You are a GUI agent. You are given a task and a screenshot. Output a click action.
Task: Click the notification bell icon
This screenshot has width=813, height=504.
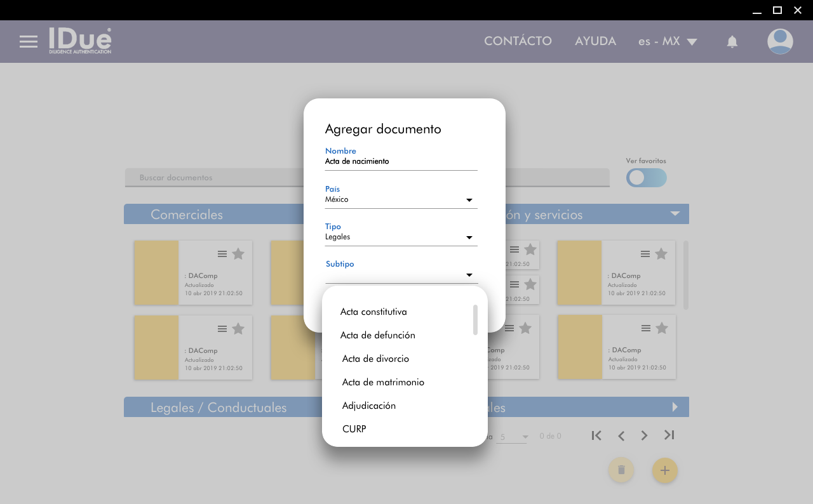pyautogui.click(x=732, y=42)
